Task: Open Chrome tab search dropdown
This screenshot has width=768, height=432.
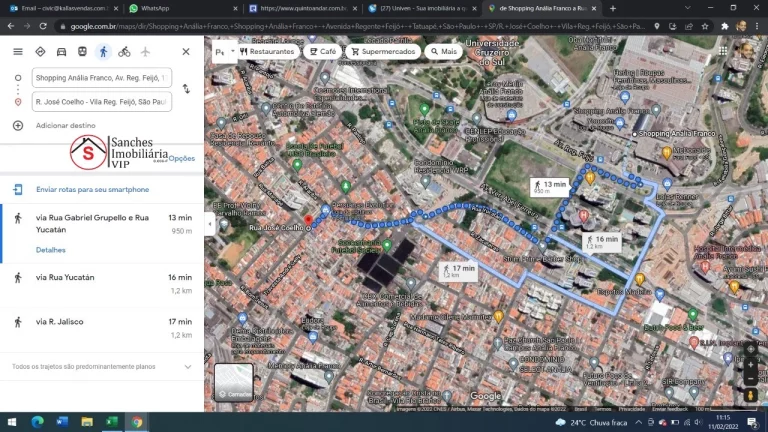Action: 688,8
